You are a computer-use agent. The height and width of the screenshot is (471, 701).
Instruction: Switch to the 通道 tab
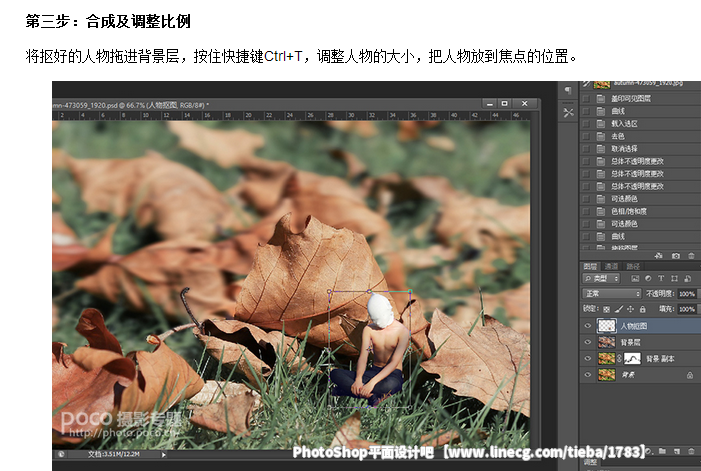click(x=611, y=266)
